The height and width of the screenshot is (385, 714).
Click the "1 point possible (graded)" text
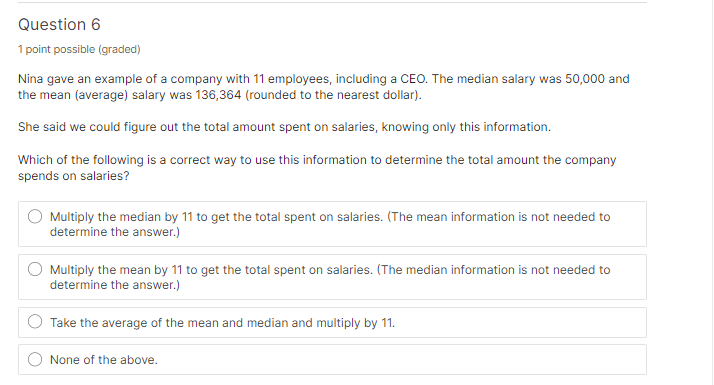coord(79,49)
